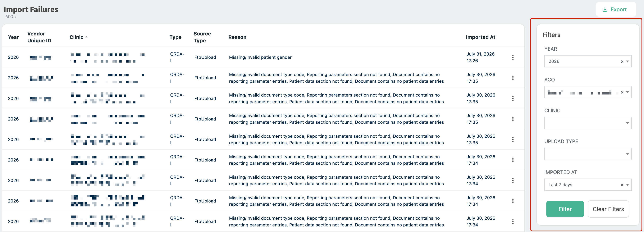Expand the IMPORTED AT dropdown arrow
Screen dimensions: 644x232
click(628, 185)
